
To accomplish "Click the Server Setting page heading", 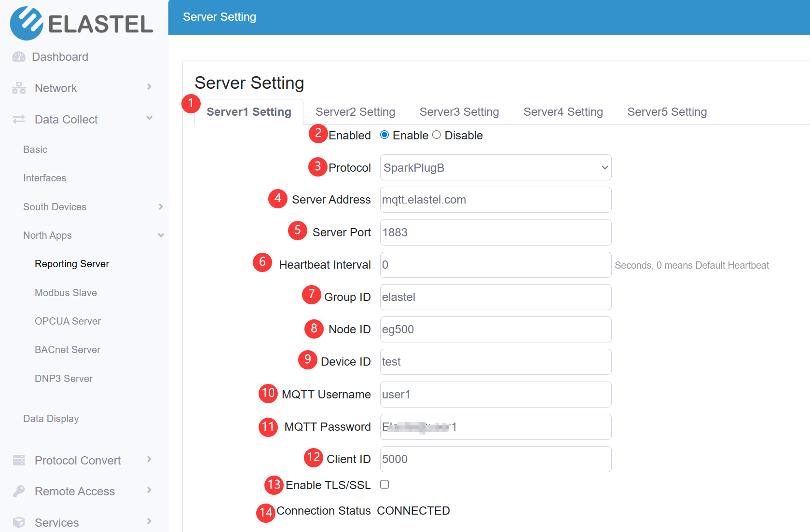I will coord(249,83).
